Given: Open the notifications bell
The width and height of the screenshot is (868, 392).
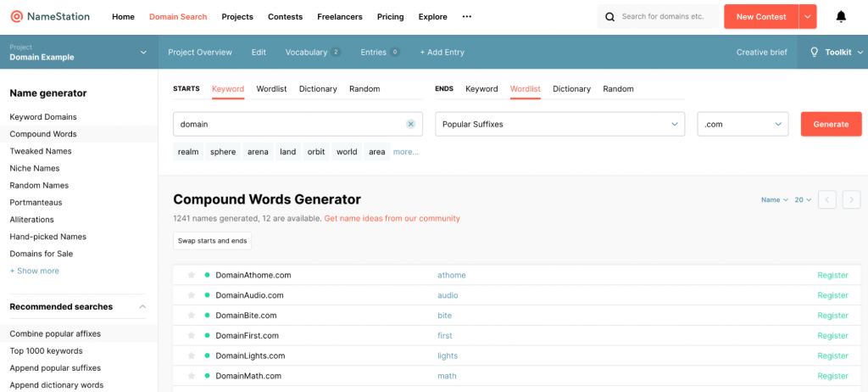Looking at the screenshot, I should [x=841, y=17].
